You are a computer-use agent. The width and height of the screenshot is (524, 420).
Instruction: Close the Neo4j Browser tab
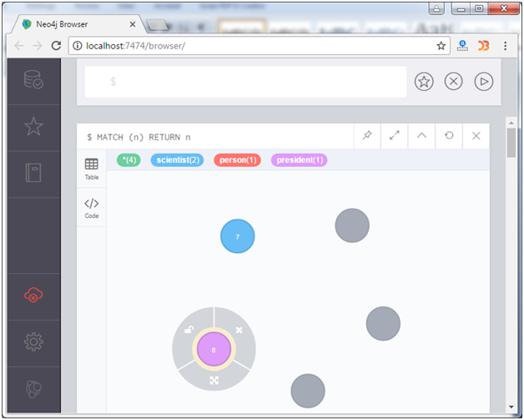pyautogui.click(x=133, y=24)
